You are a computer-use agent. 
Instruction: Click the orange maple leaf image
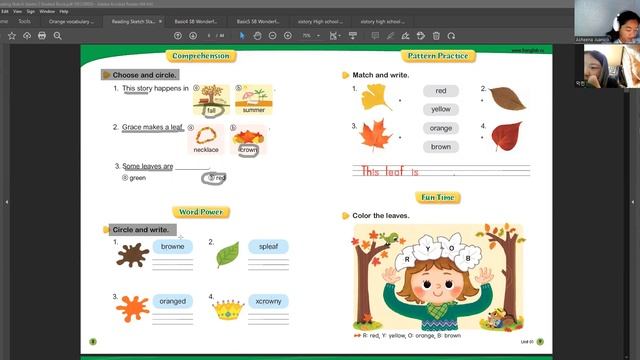pyautogui.click(x=376, y=134)
